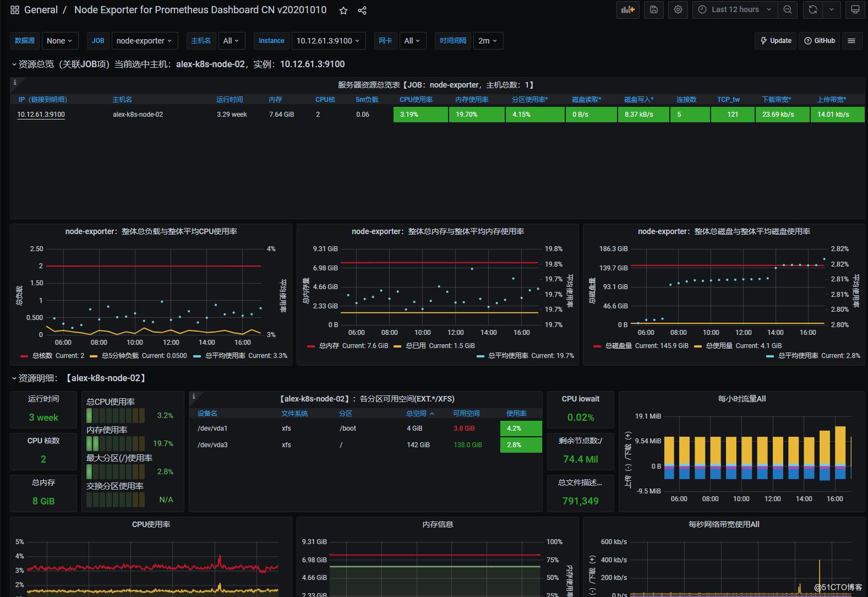Click the /dev/vda1 device row

coord(365,428)
